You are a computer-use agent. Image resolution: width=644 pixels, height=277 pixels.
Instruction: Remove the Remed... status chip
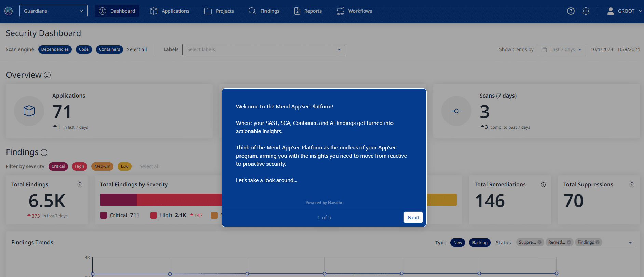pos(569,242)
